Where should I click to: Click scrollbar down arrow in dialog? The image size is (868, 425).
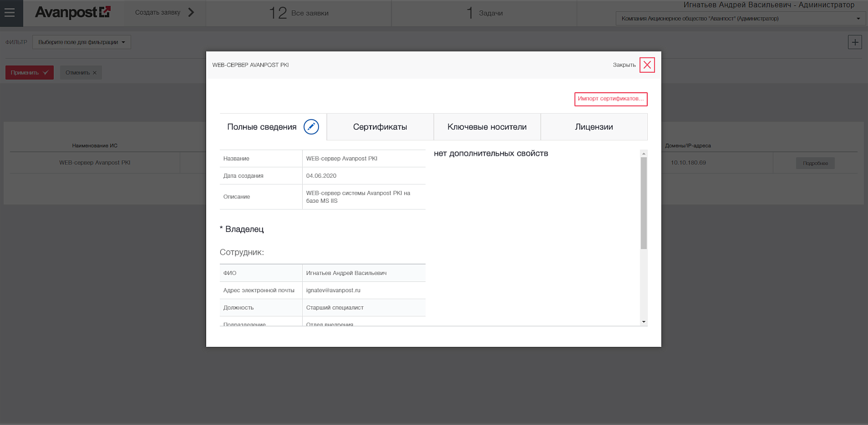click(x=644, y=322)
